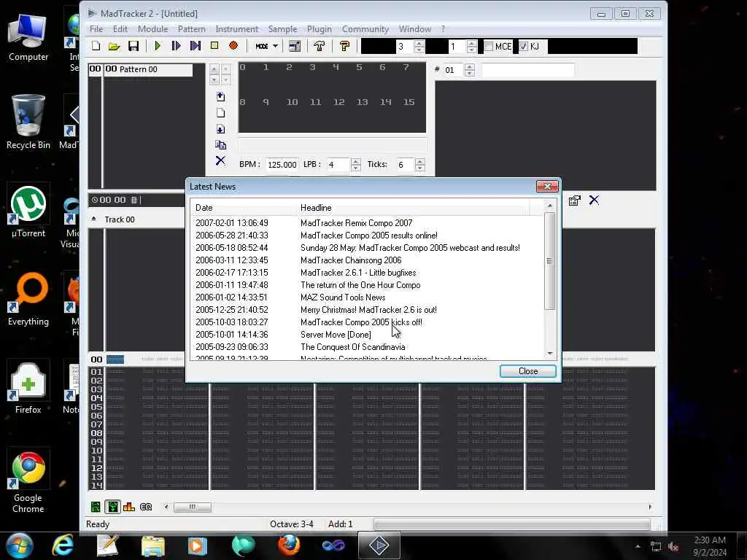
Task: Open the EQ icon at bottom
Action: (x=146, y=507)
